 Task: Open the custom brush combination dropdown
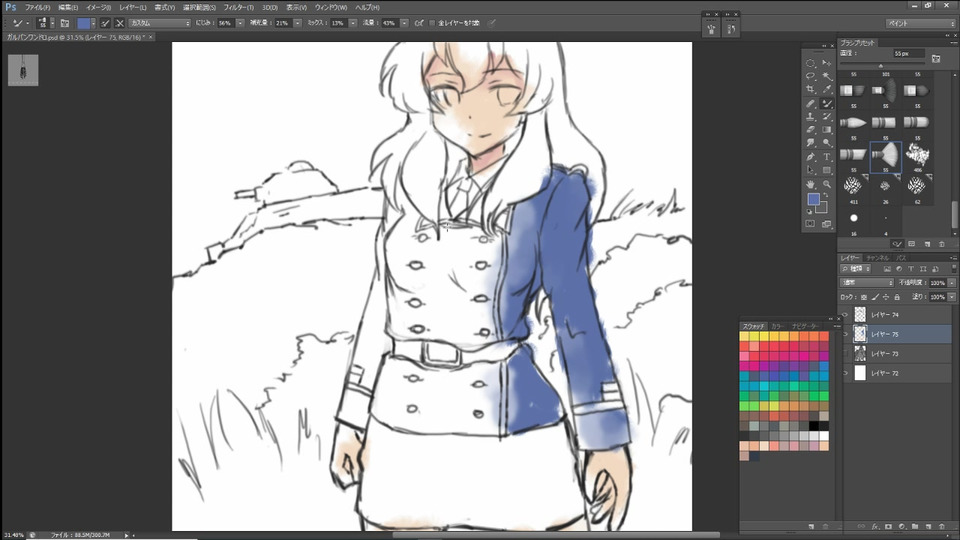(x=159, y=23)
